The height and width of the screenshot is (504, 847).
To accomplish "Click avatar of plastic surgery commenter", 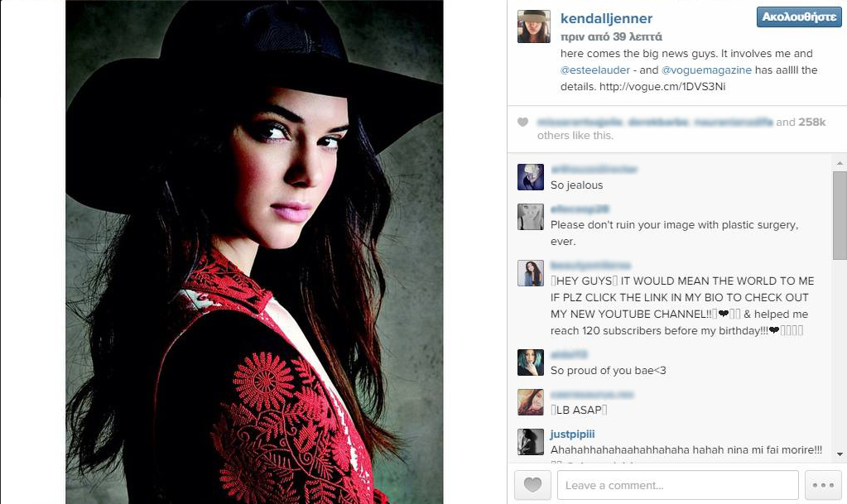I will click(531, 217).
